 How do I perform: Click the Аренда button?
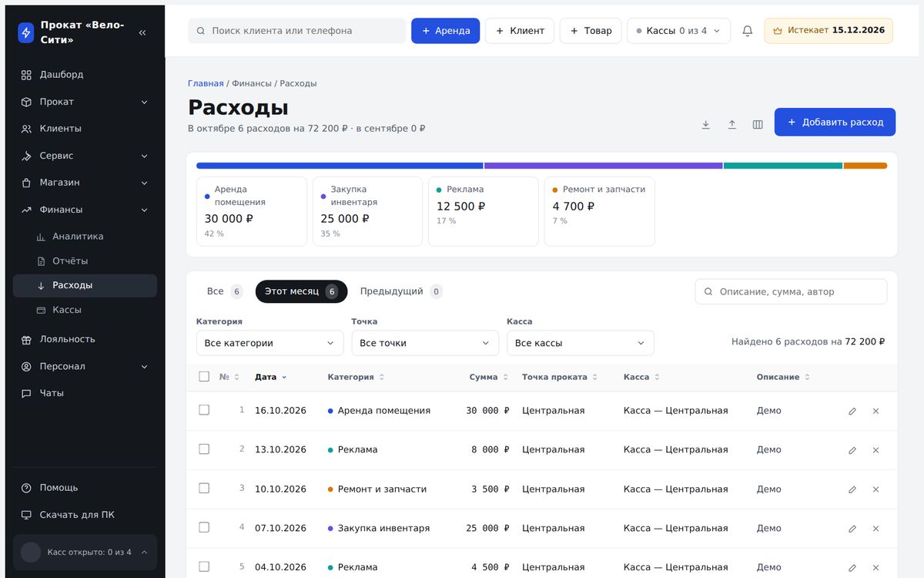(x=445, y=31)
